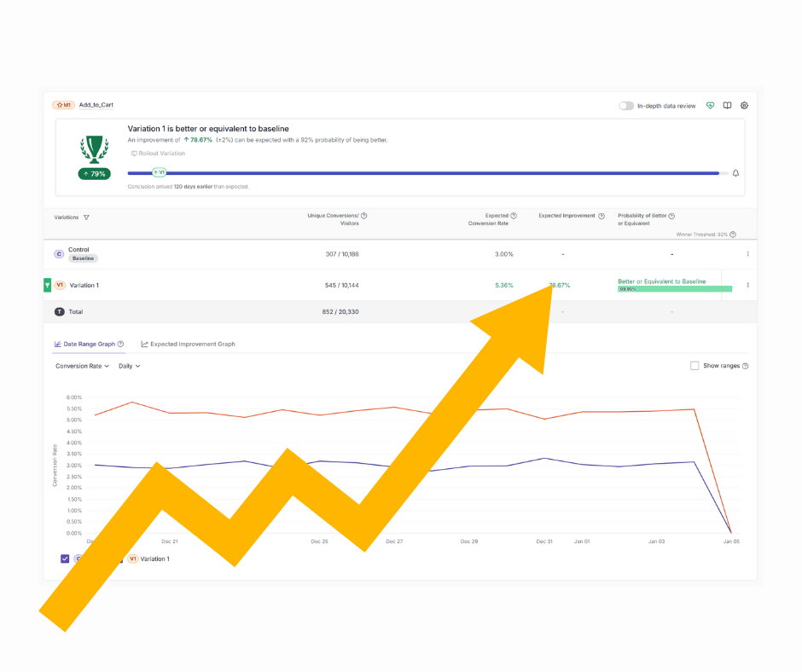This screenshot has width=802, height=672.
Task: Uncheck the Control series legend checkbox
Action: (x=65, y=559)
